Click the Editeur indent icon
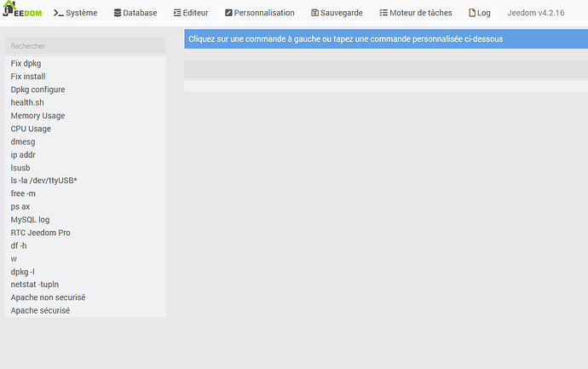Screen dimensions: 588x369 point(177,13)
